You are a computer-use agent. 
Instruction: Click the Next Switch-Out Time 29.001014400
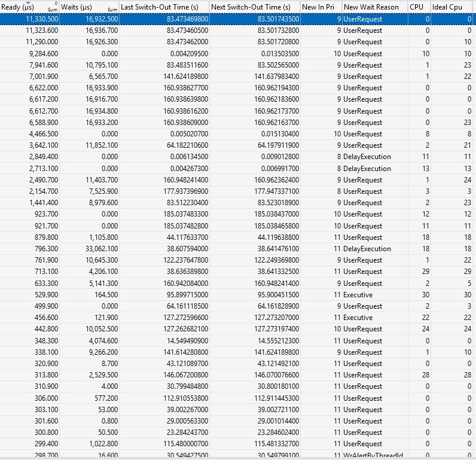coord(279,421)
